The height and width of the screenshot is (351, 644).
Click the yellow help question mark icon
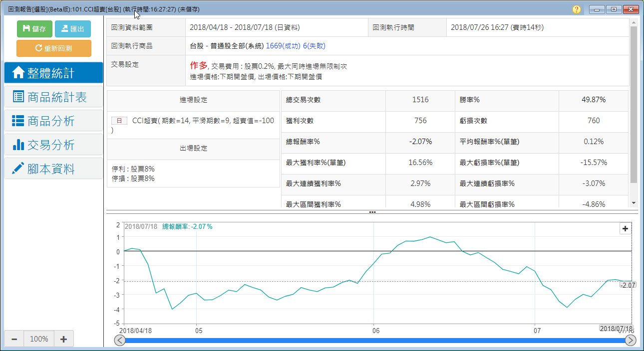coord(577,9)
